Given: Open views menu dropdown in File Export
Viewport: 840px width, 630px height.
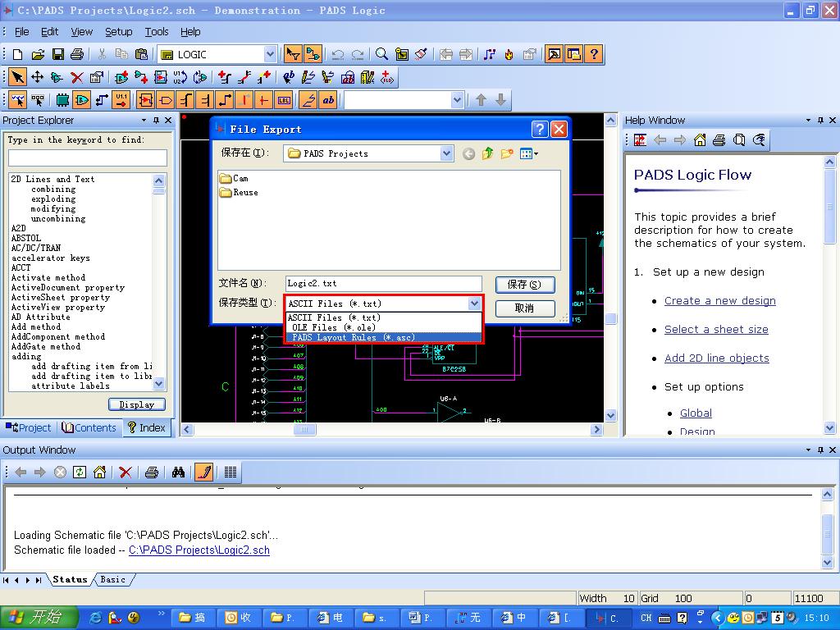Looking at the screenshot, I should (529, 154).
